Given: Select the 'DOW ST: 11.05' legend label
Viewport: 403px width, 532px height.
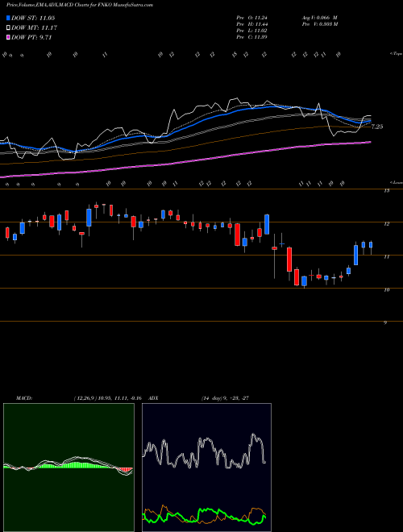Looking at the screenshot, I should [33, 18].
